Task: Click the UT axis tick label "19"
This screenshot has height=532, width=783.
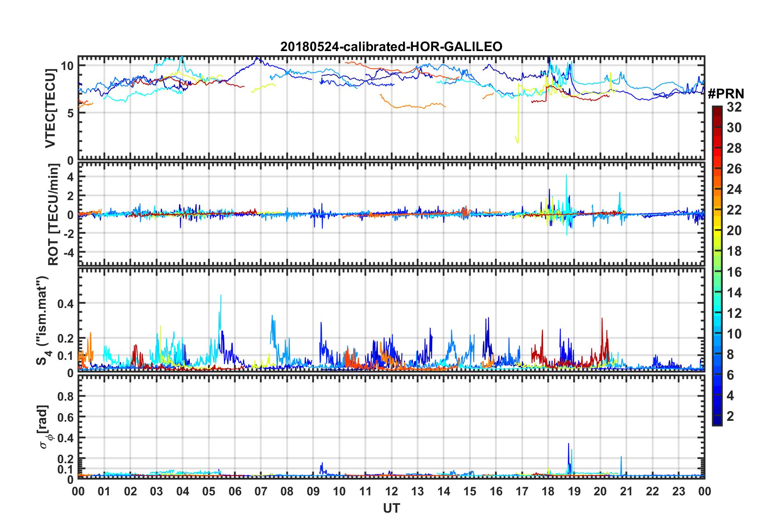Action: point(574,492)
